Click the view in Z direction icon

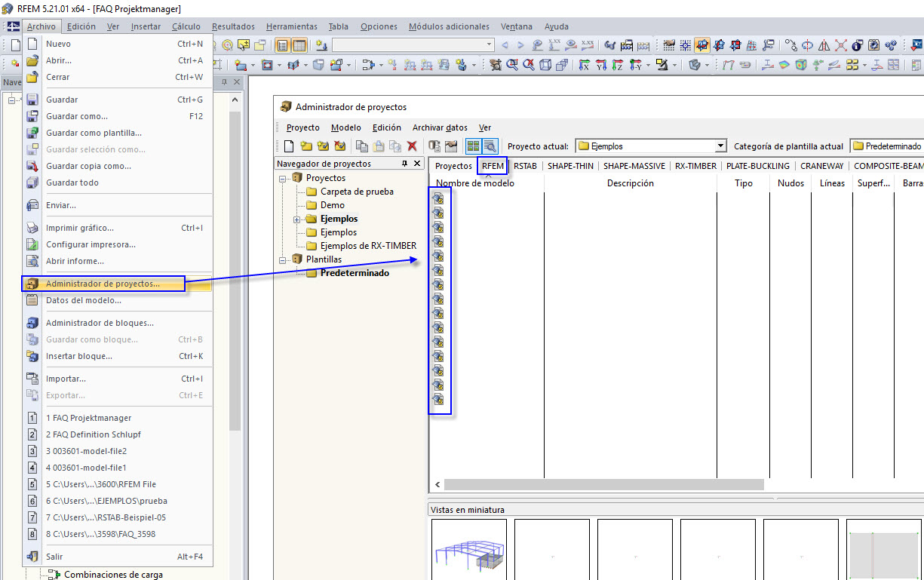pos(619,65)
